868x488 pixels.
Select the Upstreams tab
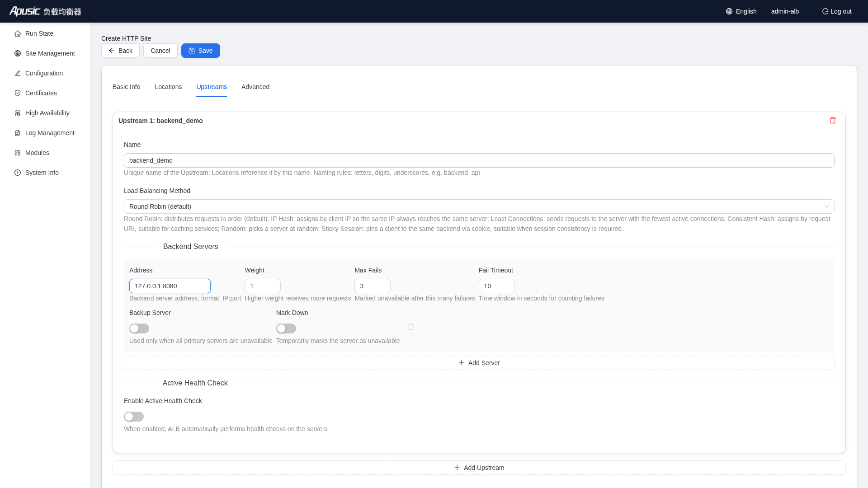[x=212, y=87]
